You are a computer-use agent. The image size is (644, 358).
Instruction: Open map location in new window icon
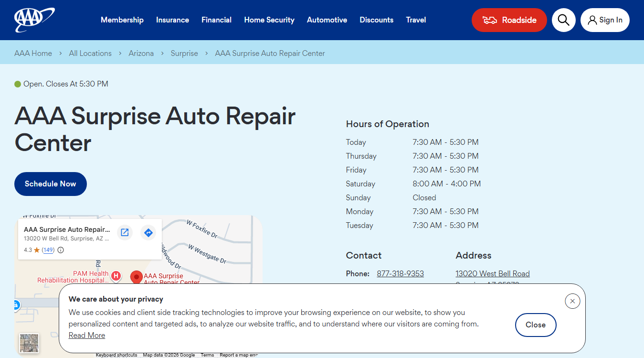[x=125, y=232]
